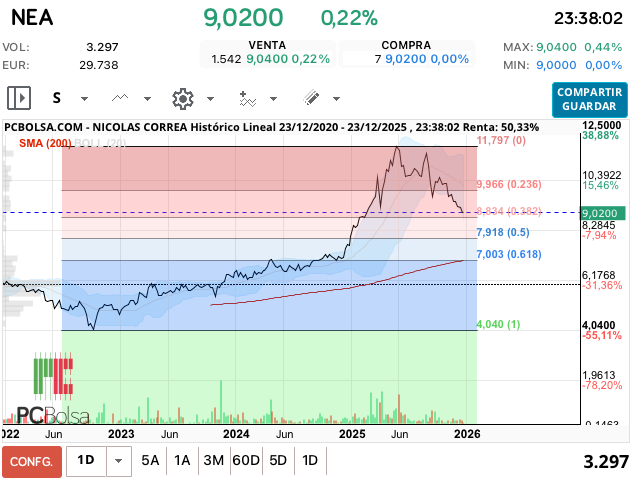Click the S symbol button

point(57,98)
